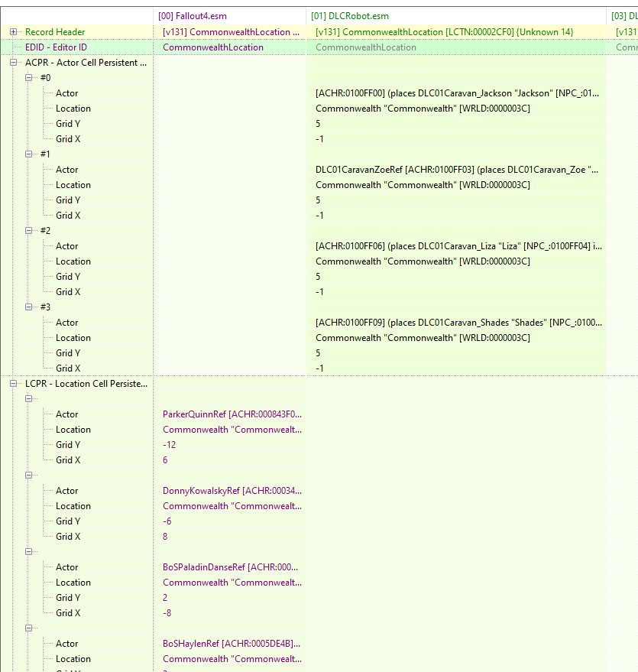Click the Location value under entry #1
The height and width of the screenshot is (672, 638).
point(423,185)
